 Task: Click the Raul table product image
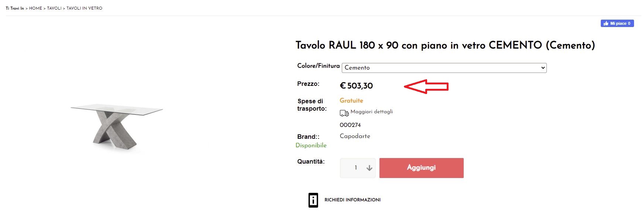tap(117, 127)
